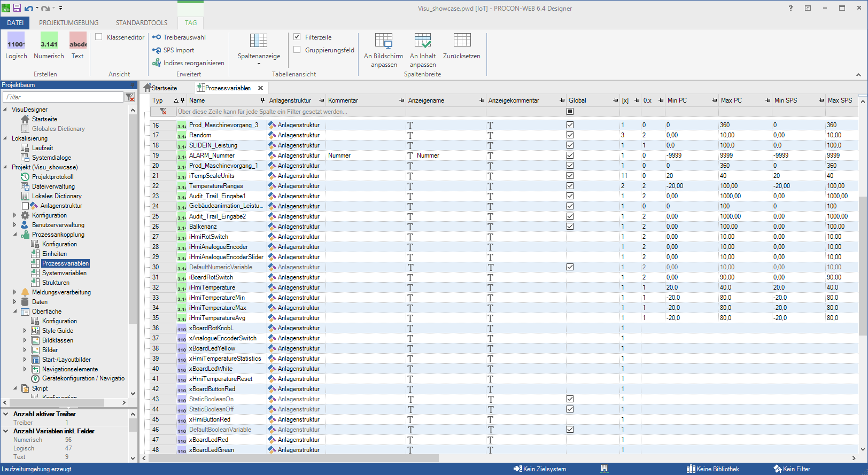This screenshot has width=868, height=475.
Task: Click An Bildschirm anpassen icon
Action: tap(383, 41)
